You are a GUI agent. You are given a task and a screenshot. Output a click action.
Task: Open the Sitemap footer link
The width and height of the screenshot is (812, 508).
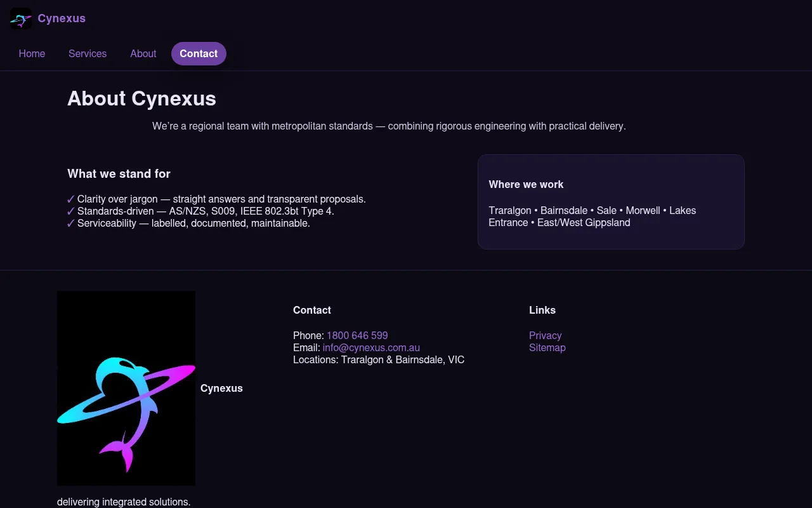pos(547,347)
